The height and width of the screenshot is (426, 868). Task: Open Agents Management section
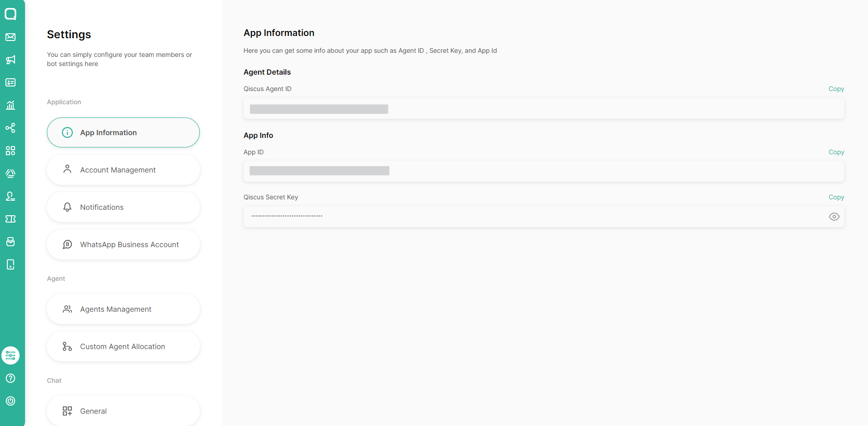coord(123,309)
